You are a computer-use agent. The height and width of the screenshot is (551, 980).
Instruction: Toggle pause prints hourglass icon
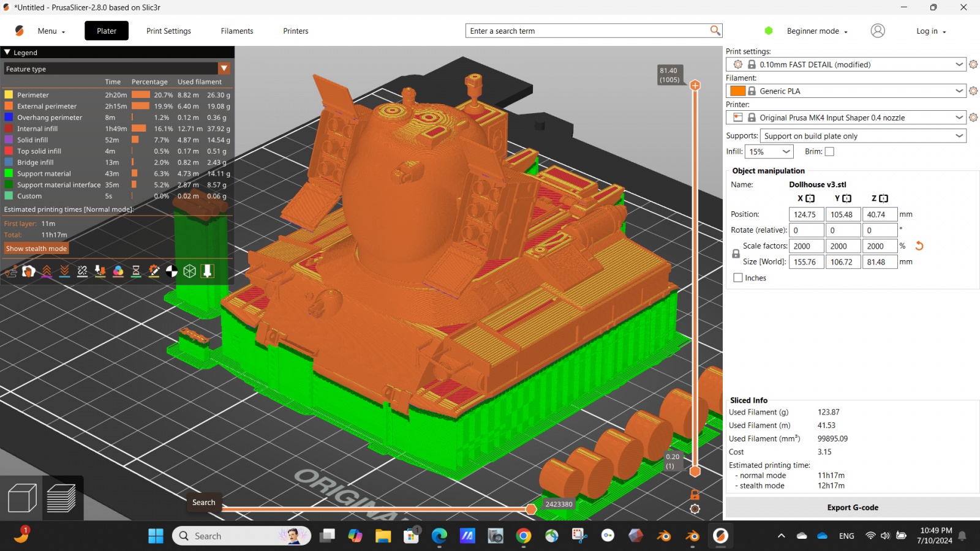(x=136, y=271)
